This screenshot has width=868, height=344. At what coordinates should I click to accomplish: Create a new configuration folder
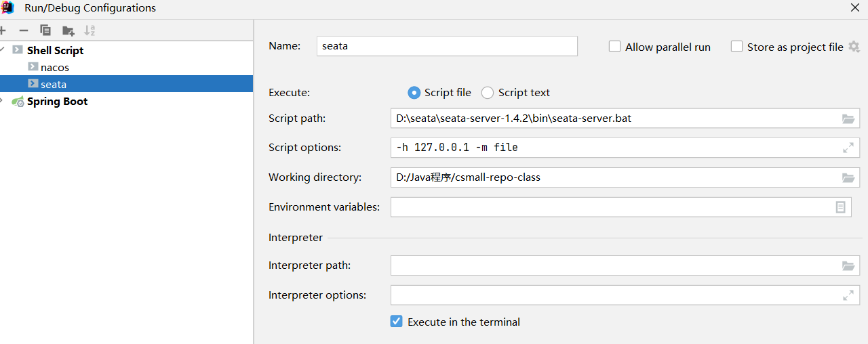(x=68, y=30)
